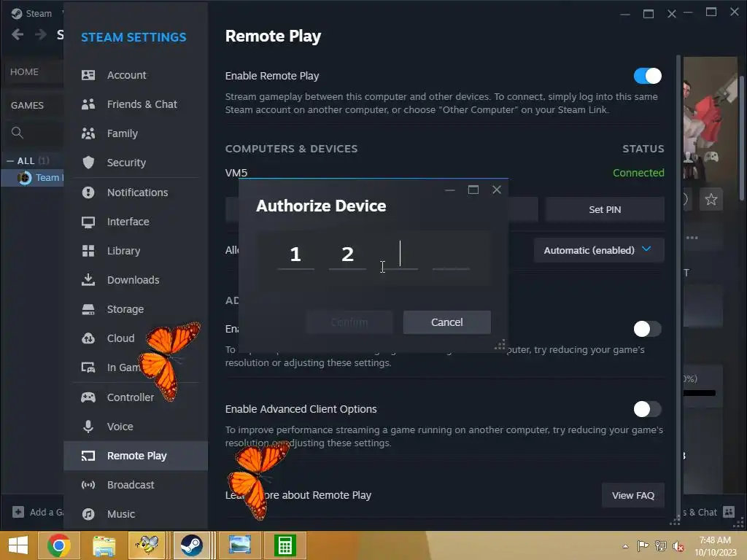Disable the Enable Remote Play toggle
This screenshot has width=747, height=560.
point(648,76)
